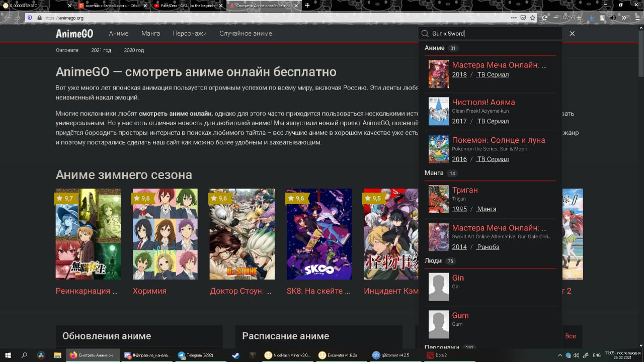Click the Чистюля! Аояма result poster thumbnail
This screenshot has height=362, width=644.
click(439, 111)
